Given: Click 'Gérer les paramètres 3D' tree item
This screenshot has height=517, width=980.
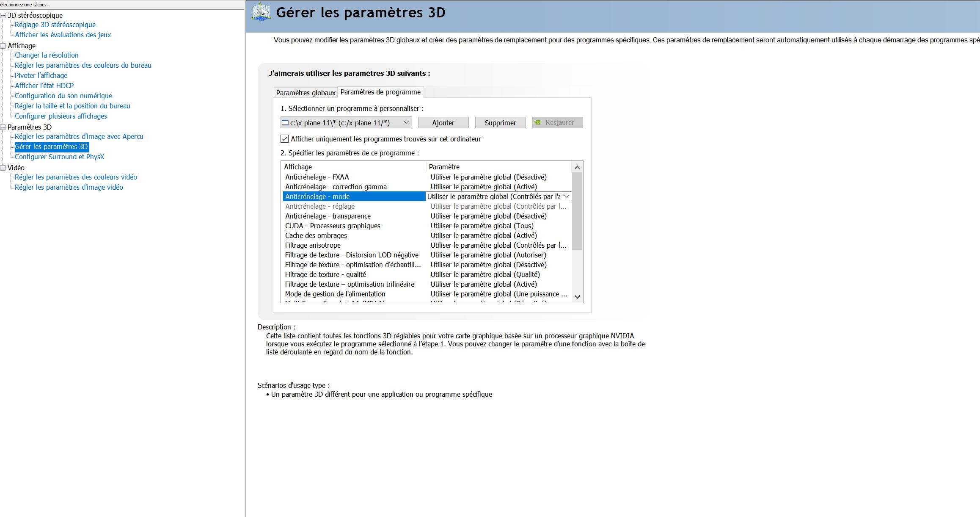Looking at the screenshot, I should point(52,147).
